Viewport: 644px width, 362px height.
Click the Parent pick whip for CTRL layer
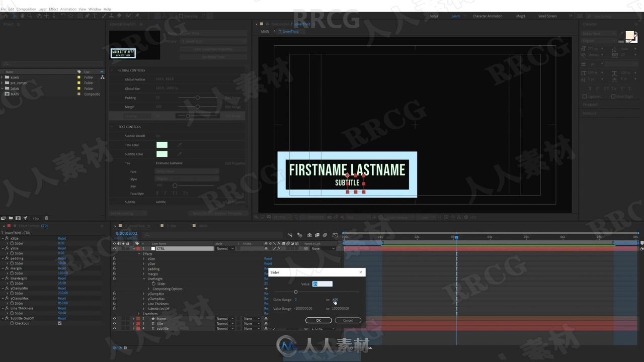point(306,248)
